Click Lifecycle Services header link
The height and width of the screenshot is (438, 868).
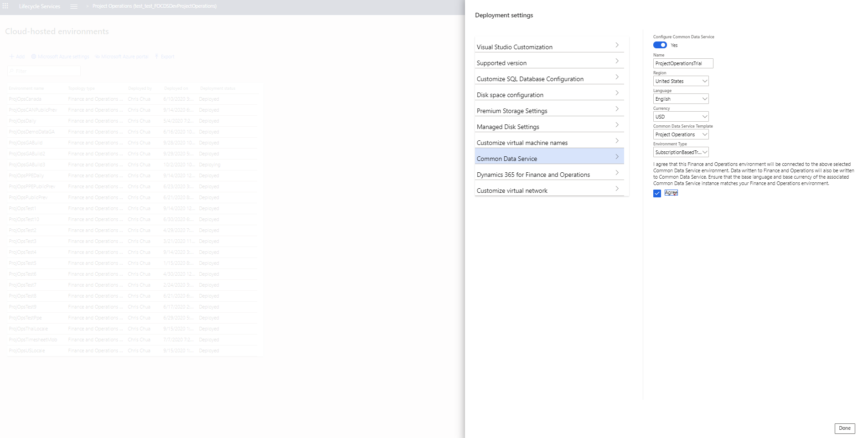point(40,6)
